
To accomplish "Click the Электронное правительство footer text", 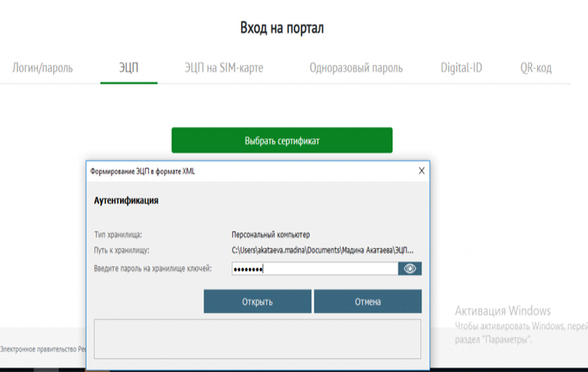I will [x=42, y=349].
